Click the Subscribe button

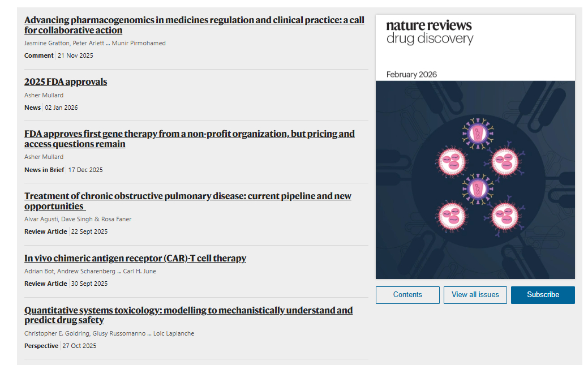coord(543,295)
